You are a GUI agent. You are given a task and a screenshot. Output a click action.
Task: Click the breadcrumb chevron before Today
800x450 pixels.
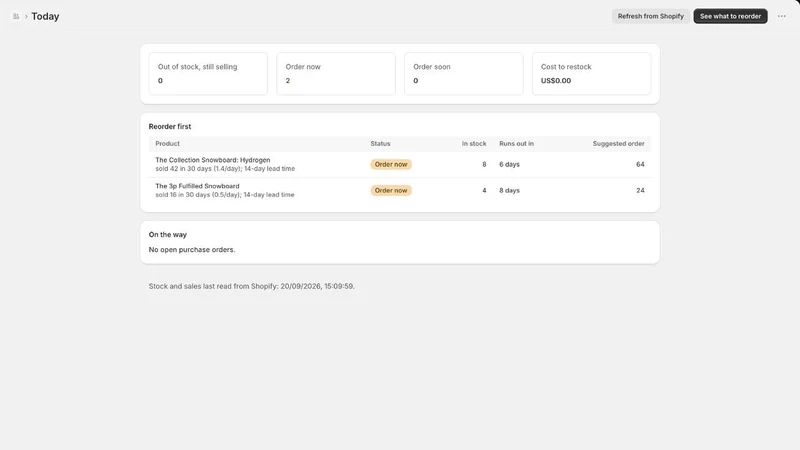click(26, 16)
